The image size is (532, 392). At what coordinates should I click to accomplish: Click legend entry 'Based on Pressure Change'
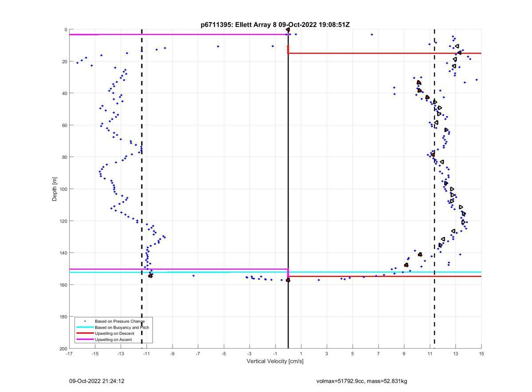click(120, 321)
